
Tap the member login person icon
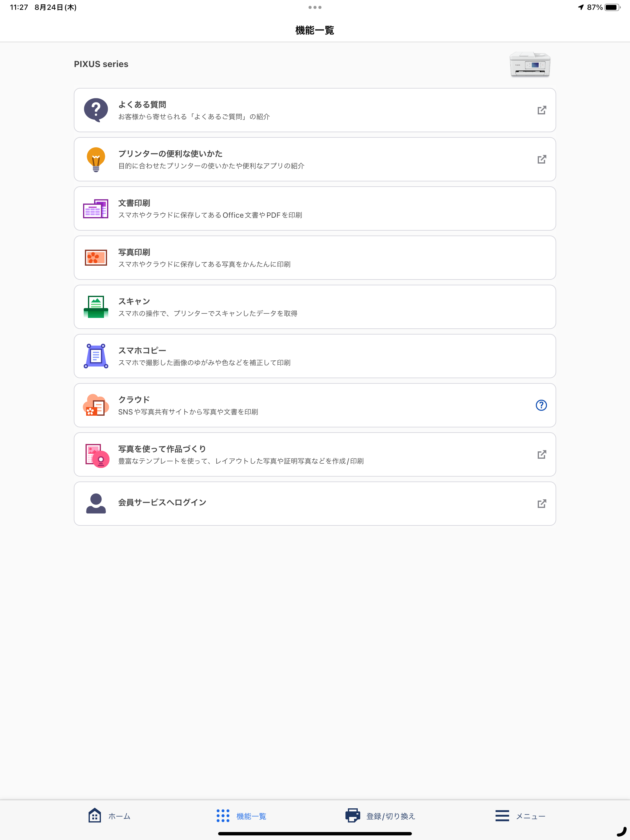[96, 504]
